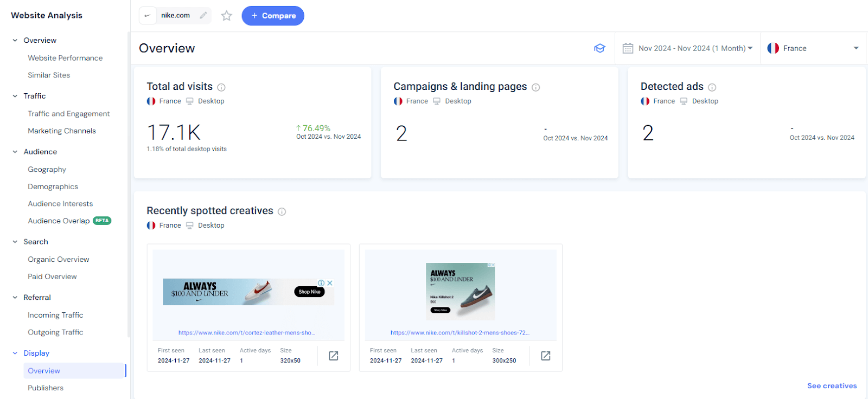Click the info icon beside Recently spotted creatives

pos(282,211)
